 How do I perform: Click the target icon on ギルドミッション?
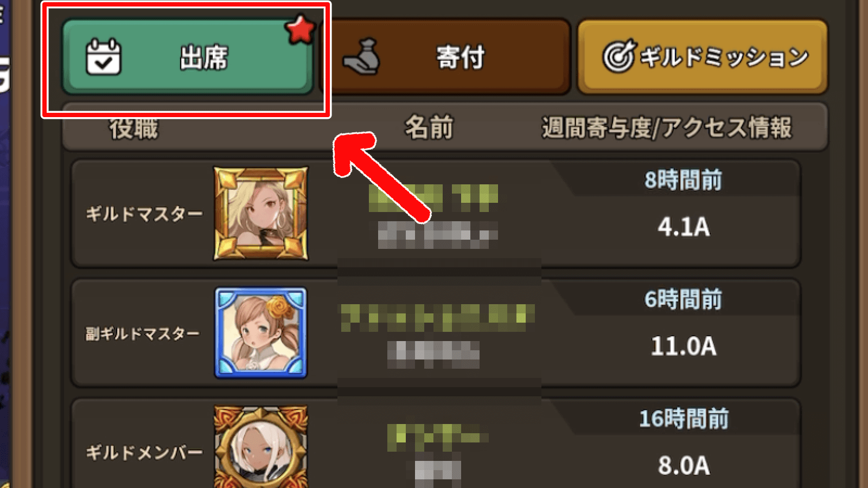coord(618,57)
